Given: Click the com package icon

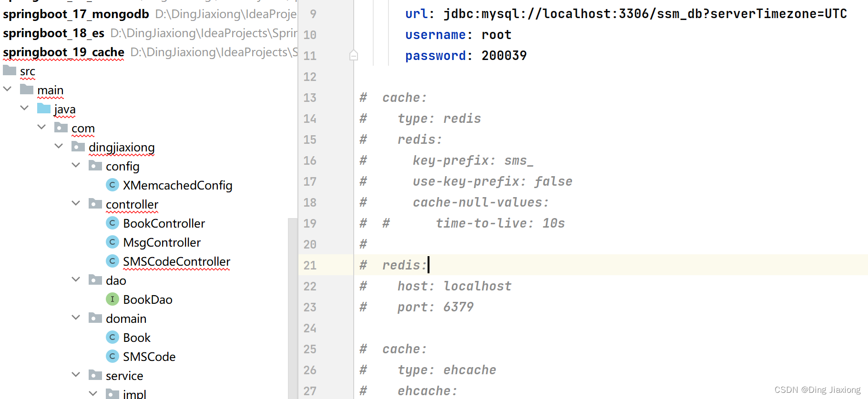Looking at the screenshot, I should point(61,128).
